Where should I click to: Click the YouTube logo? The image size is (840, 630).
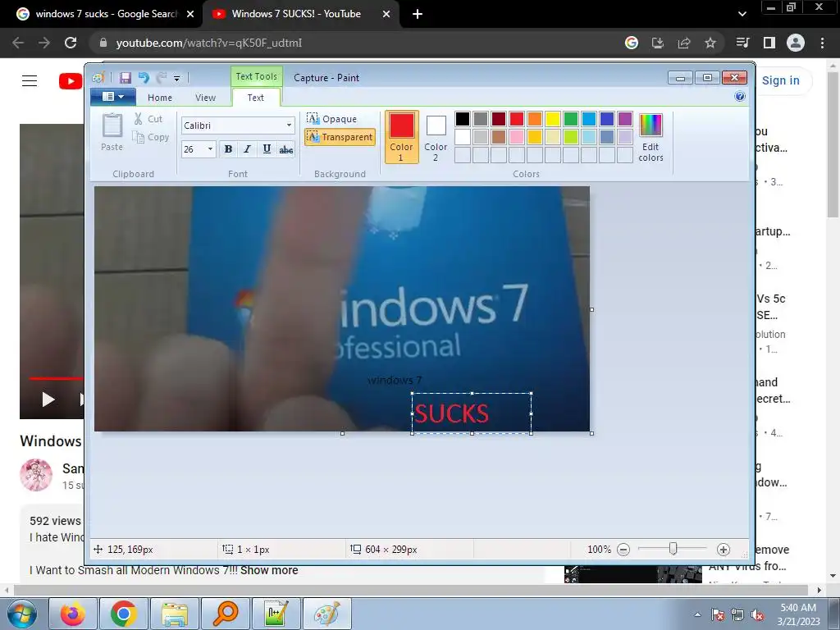click(x=71, y=81)
